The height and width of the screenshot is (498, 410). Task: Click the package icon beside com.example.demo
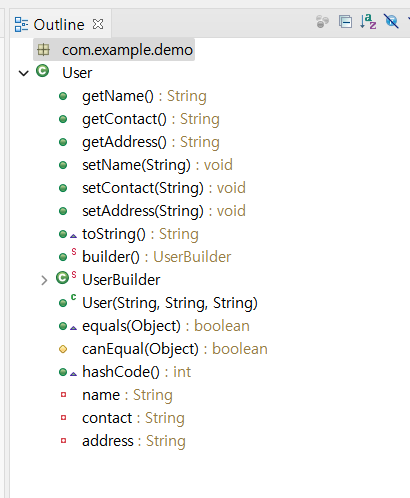click(43, 50)
